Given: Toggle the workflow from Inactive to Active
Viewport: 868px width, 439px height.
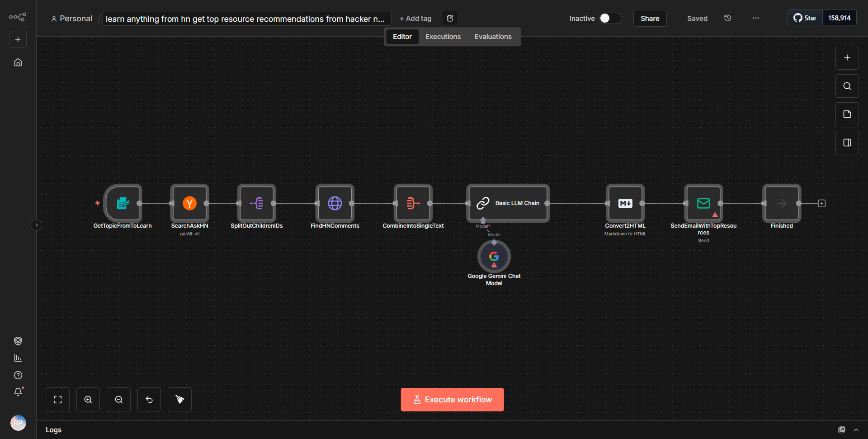Looking at the screenshot, I should 610,18.
